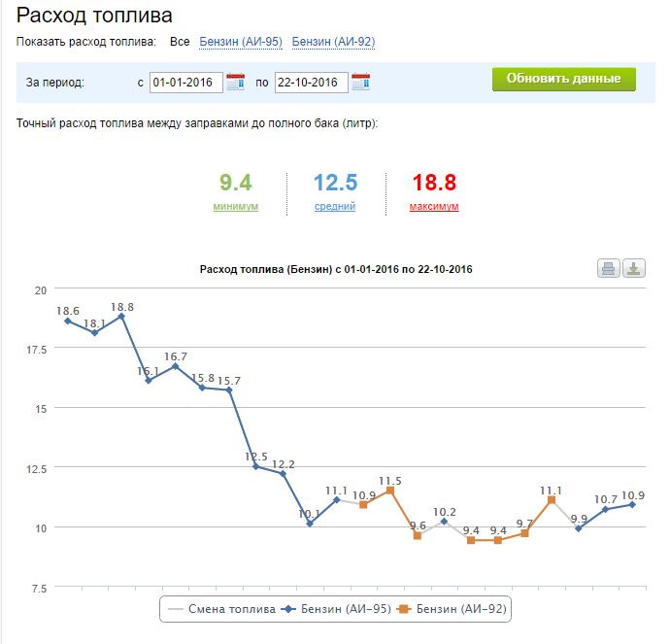670x644 pixels.
Task: Open the end date calendar picker
Action: point(361,83)
